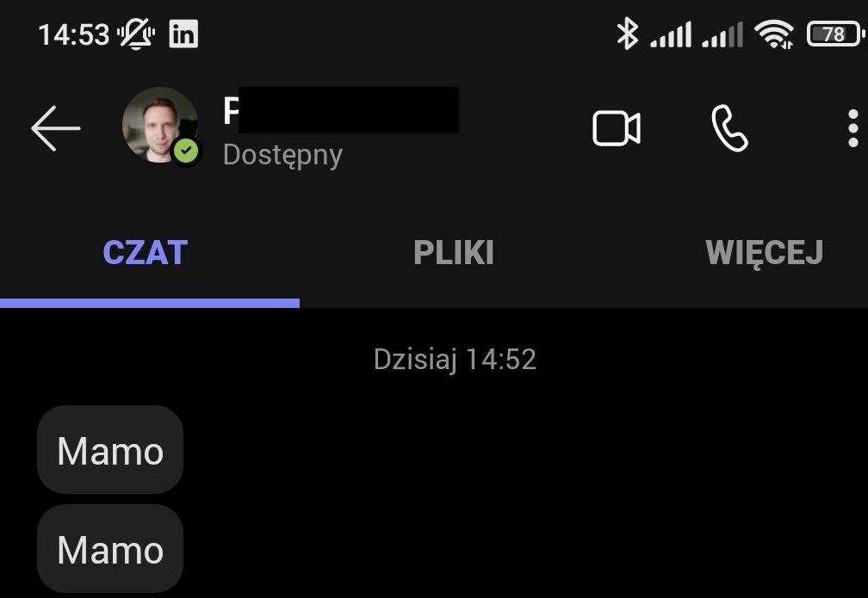
Task: Select the CZAT tab
Action: coord(145,253)
